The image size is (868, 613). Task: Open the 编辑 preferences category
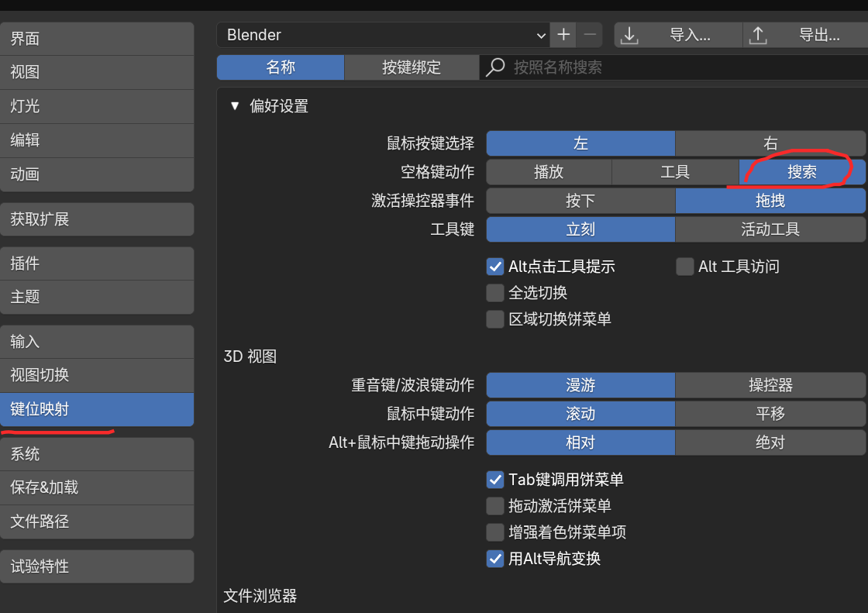click(x=97, y=140)
